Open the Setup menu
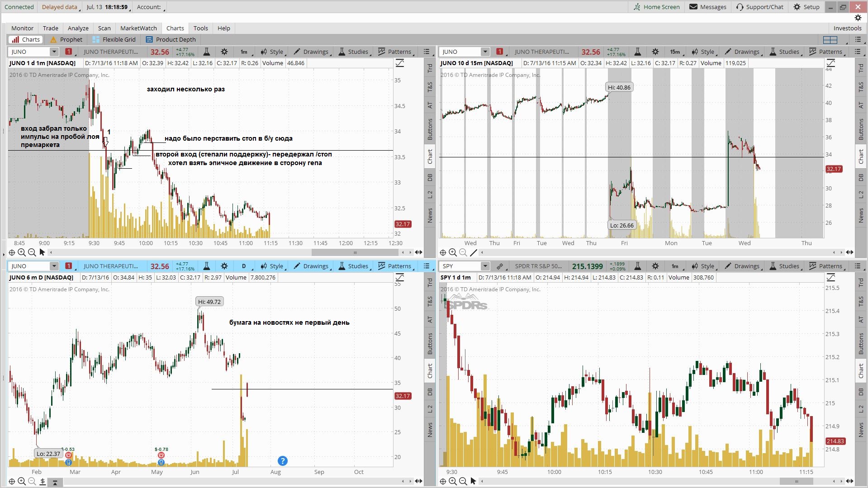This screenshot has width=868, height=488. coord(806,7)
